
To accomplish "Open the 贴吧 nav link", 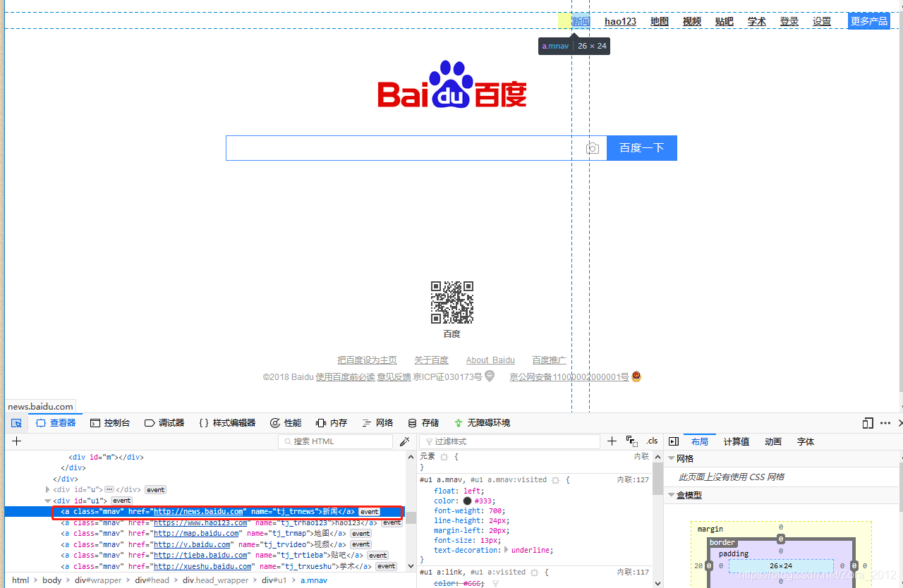I will (x=725, y=21).
